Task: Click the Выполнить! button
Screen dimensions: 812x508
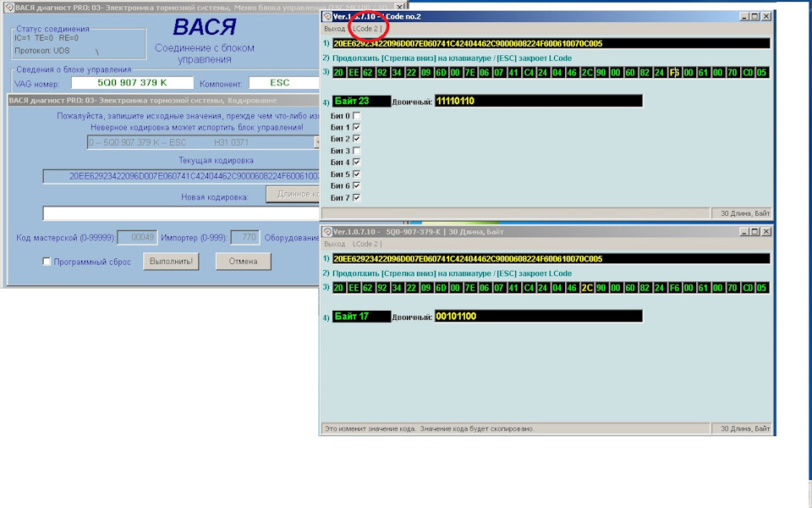Action: pos(171,262)
